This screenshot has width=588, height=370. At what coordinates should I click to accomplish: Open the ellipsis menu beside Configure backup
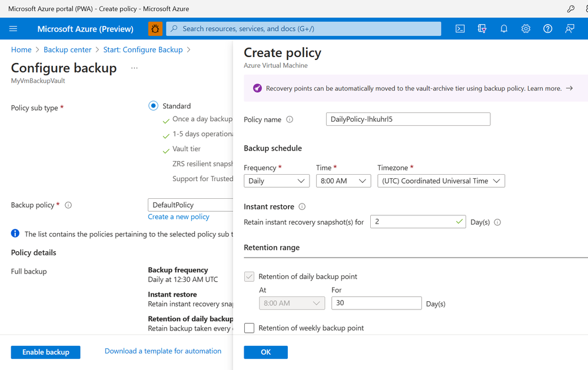134,68
